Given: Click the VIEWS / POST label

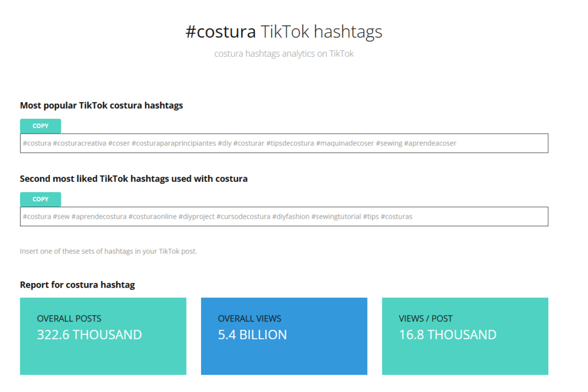Looking at the screenshot, I should [x=425, y=319].
